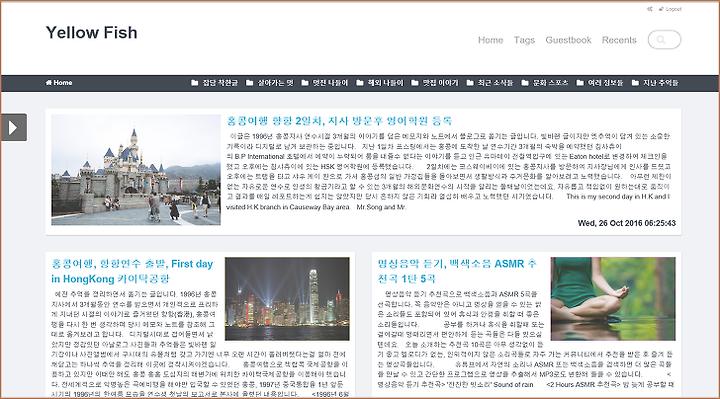Open the yoga meditation thumbnail
720x399 pixels.
point(613,299)
